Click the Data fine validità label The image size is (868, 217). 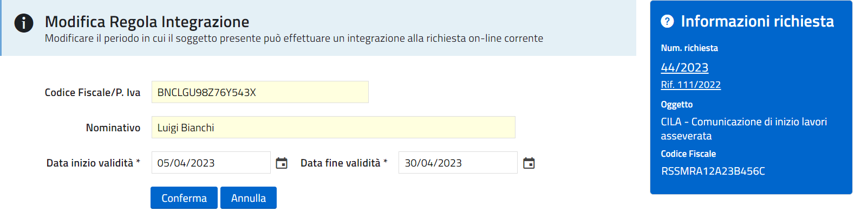click(344, 163)
